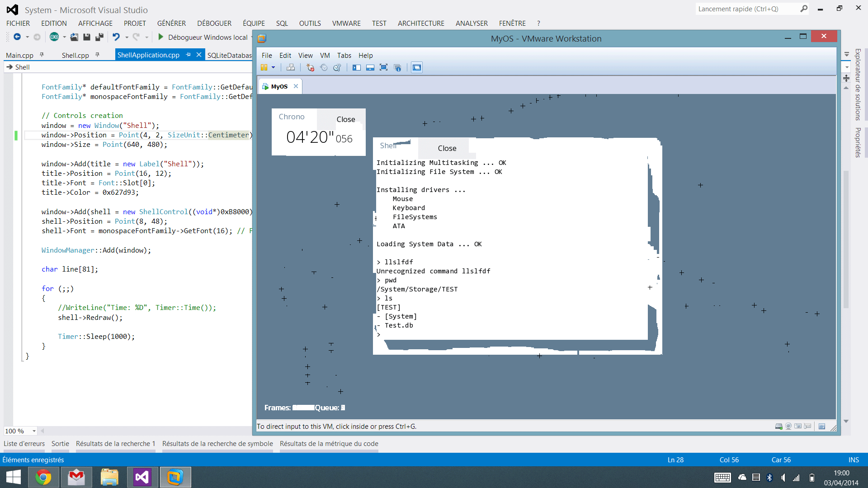
Task: Open Propriétés side panel
Action: coord(858,142)
